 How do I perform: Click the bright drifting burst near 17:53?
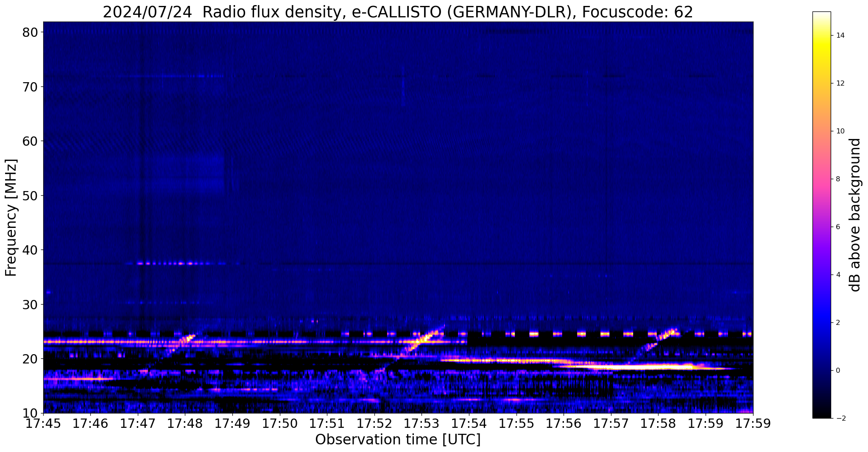(x=422, y=339)
